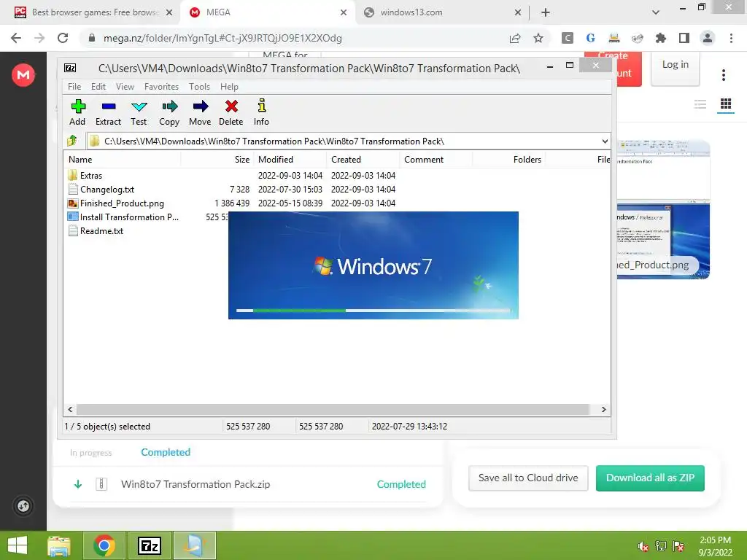Screen dimensions: 747x560
Task: Expand the 7-Zip path dropdown
Action: point(605,141)
